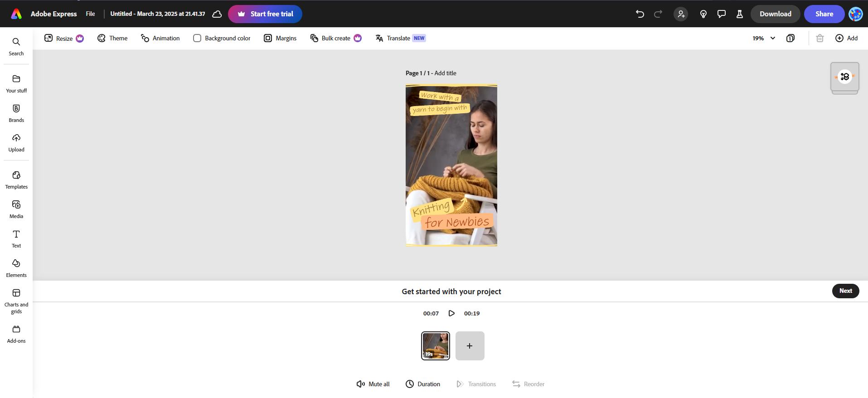Open Your stuff folder
The height and width of the screenshot is (398, 868).
tap(16, 84)
